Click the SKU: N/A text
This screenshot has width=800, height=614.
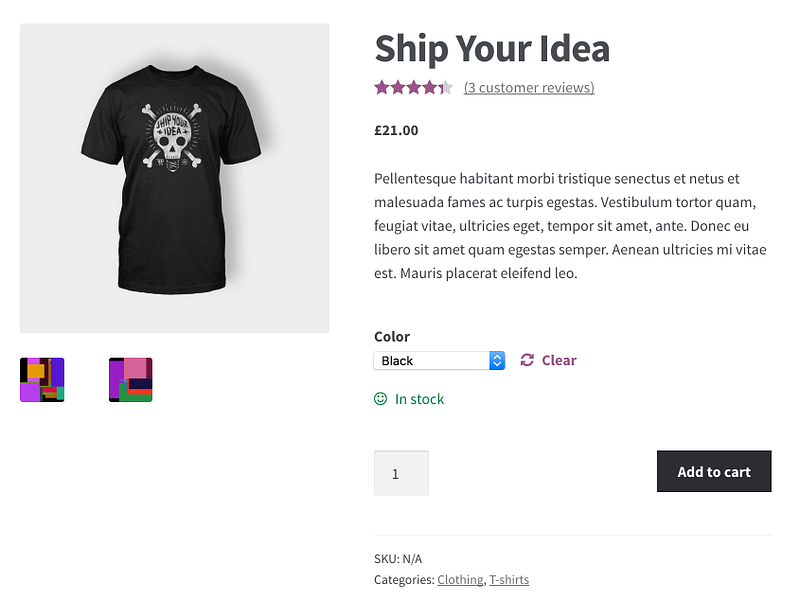398,559
